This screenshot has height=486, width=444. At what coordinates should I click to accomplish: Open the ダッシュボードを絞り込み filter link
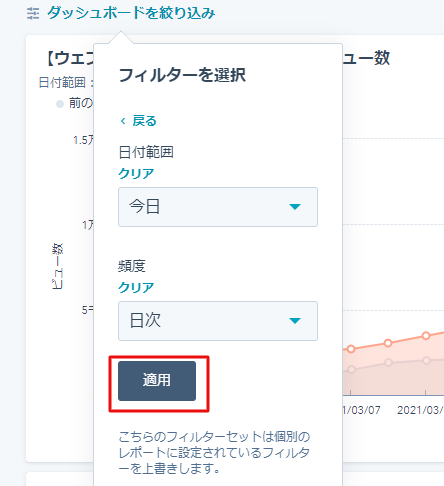[x=131, y=14]
